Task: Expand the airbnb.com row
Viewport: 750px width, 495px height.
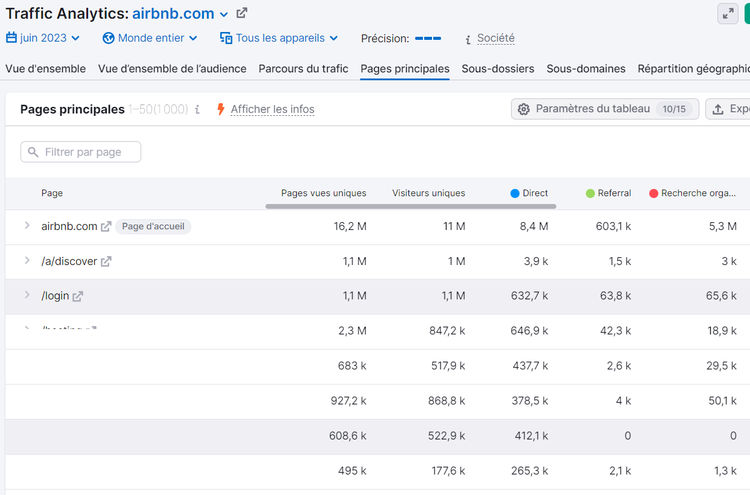Action: pos(27,225)
